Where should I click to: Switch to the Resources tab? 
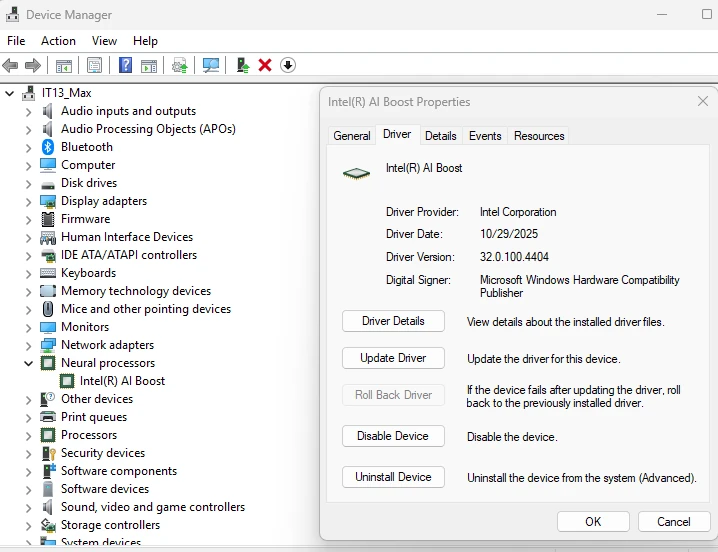[x=539, y=136]
